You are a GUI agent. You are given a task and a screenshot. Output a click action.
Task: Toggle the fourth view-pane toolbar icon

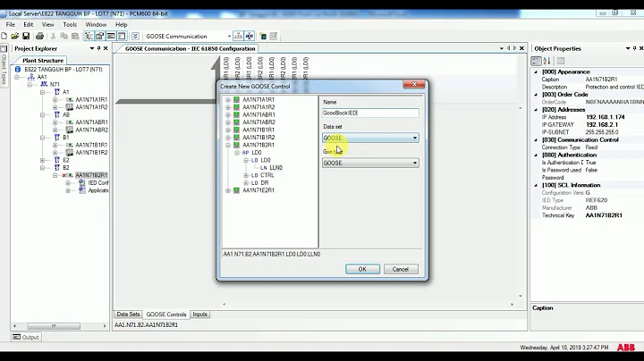(122, 36)
